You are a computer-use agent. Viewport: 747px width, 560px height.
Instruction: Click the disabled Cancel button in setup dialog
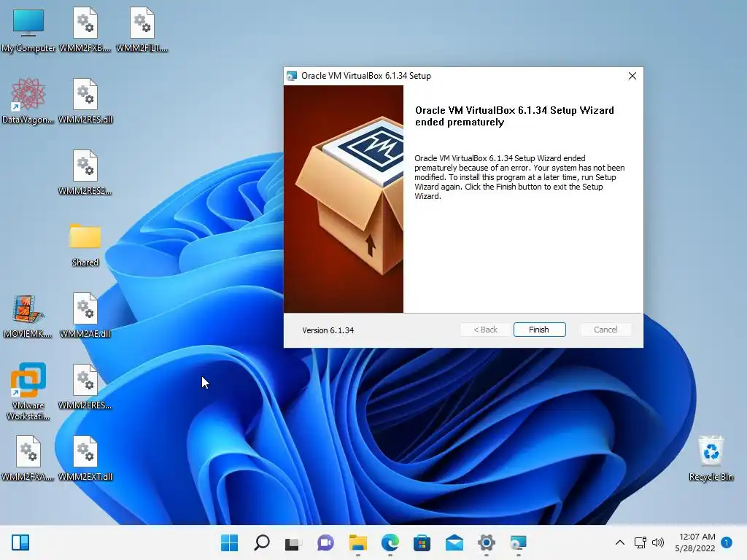(605, 330)
